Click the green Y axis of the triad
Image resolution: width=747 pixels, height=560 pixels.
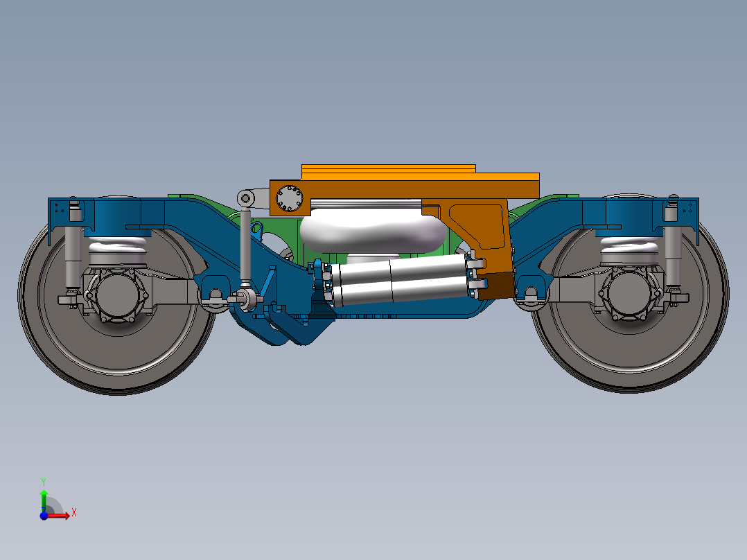(x=44, y=500)
